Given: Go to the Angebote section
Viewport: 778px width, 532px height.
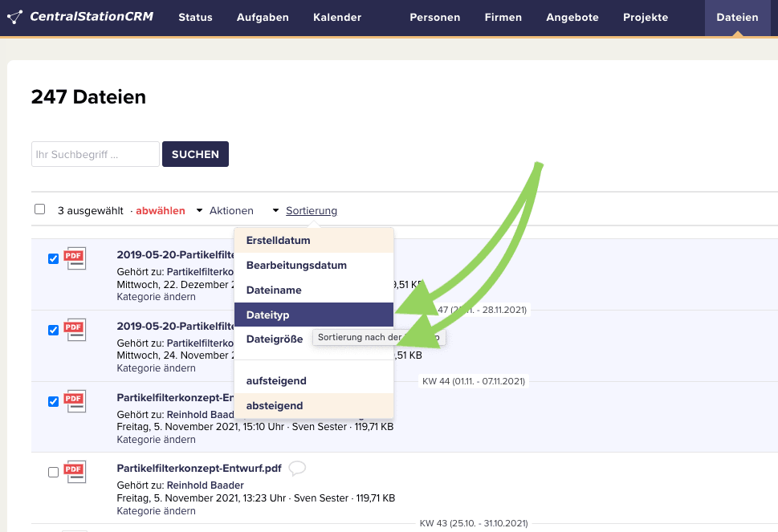Looking at the screenshot, I should 572,18.
